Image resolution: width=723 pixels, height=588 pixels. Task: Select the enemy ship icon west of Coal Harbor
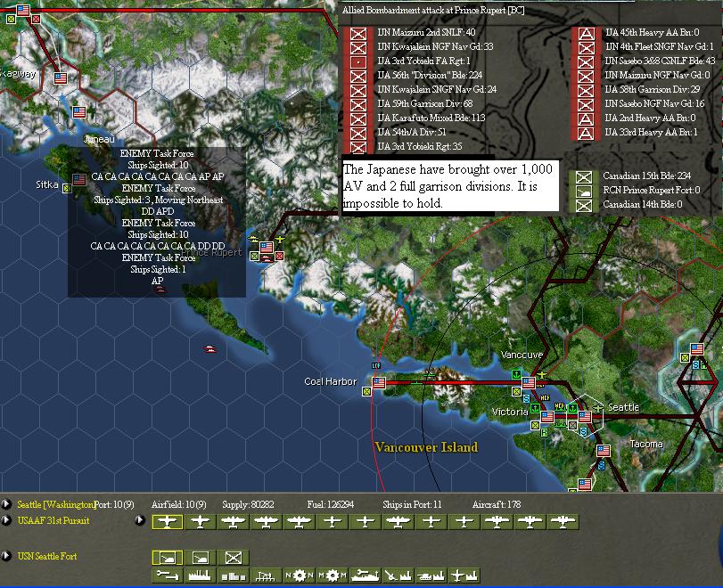pyautogui.click(x=210, y=349)
